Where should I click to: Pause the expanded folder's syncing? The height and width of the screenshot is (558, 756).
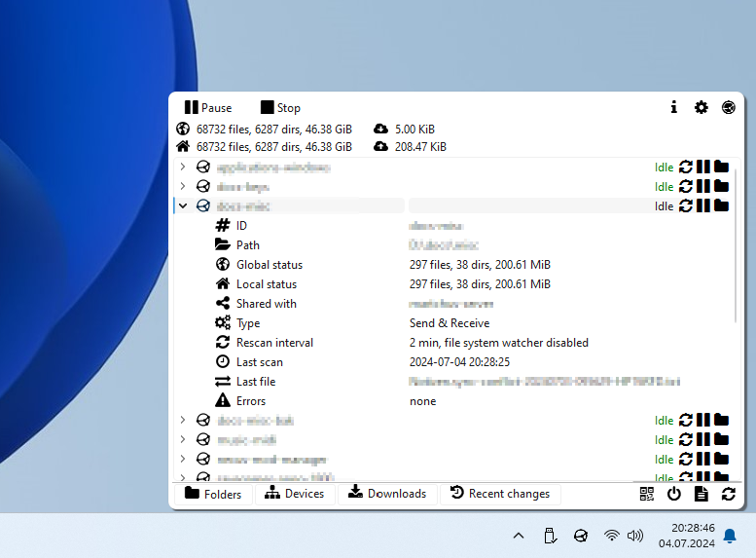(x=703, y=205)
